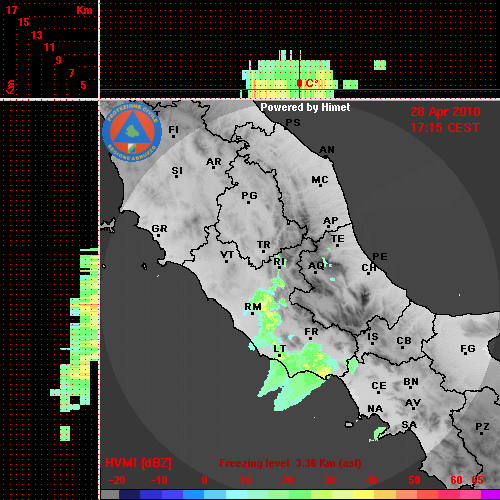Pick the magenta swatch on the dBZ color bar
Screen dimensions: 500x500
pos(490,495)
